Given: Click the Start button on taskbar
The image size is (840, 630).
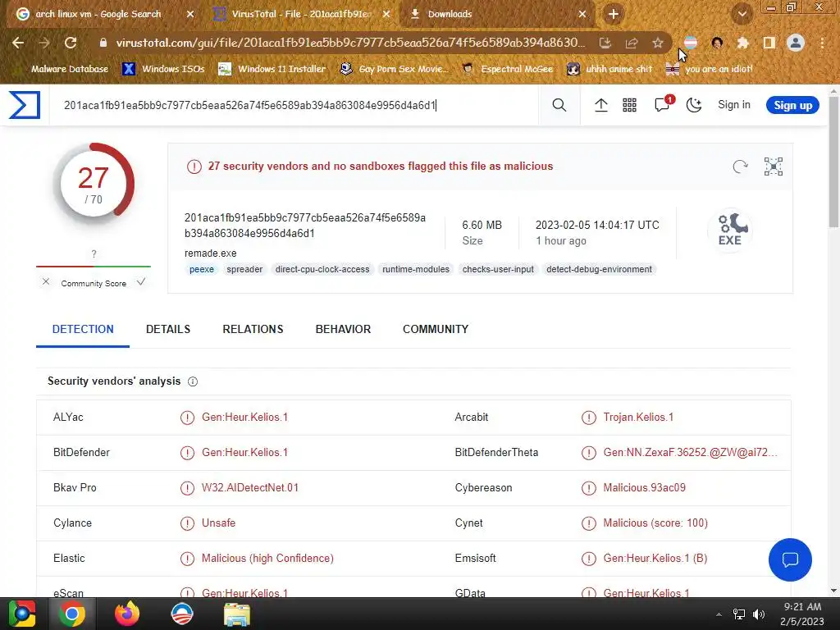Looking at the screenshot, I should coord(21,614).
